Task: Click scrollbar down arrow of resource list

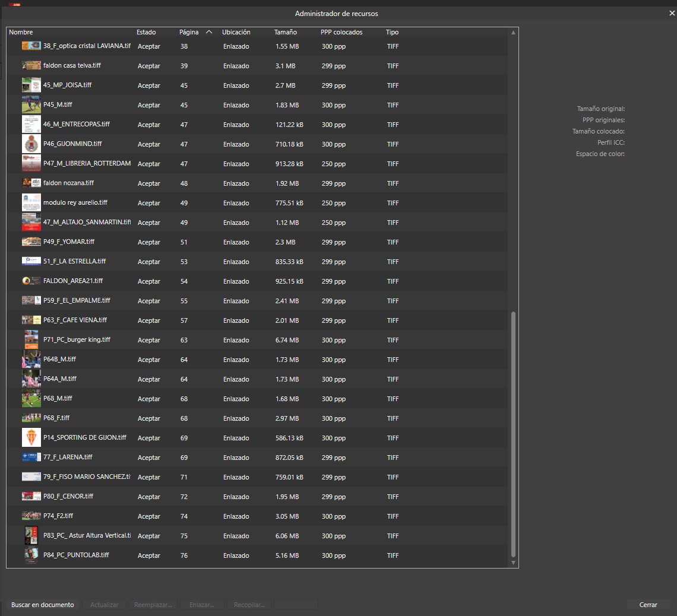Action: pos(513,563)
